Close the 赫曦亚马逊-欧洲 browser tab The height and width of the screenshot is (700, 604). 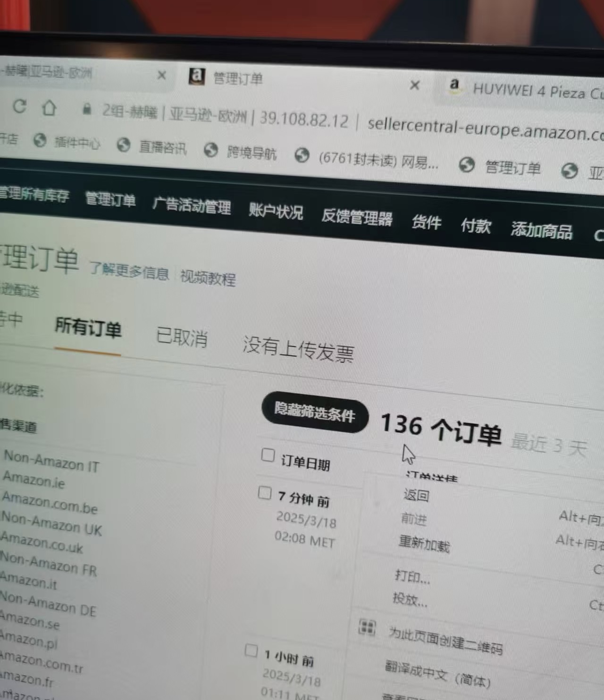click(x=161, y=75)
